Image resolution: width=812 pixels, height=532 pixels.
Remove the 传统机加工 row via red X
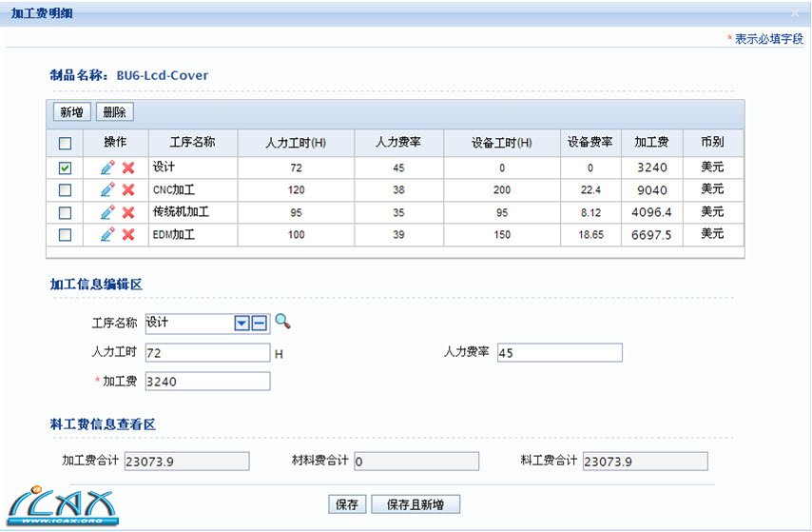[x=128, y=212]
